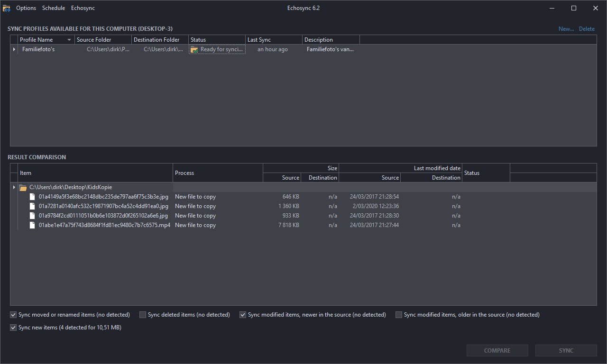Click file icon of 01a9784f2cd0111 jpg
The width and height of the screenshot is (607, 364).
(x=32, y=216)
